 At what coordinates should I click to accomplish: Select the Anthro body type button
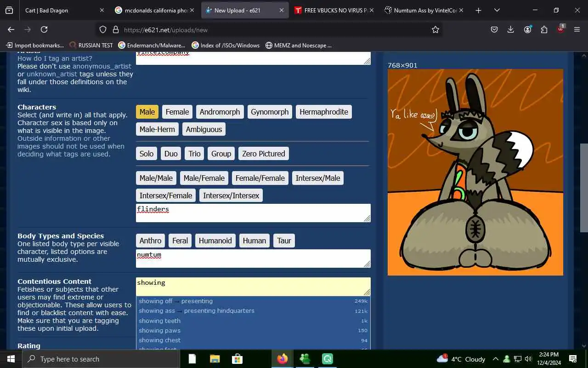150,241
